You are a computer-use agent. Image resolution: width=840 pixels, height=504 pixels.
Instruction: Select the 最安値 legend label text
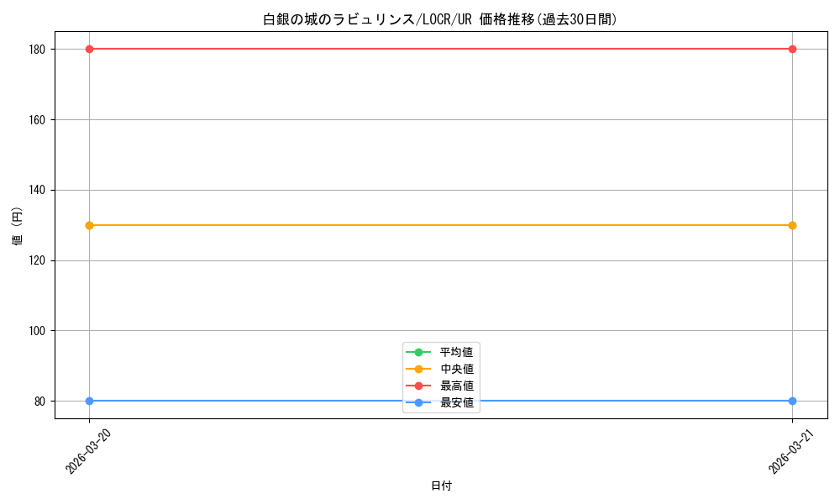457,403
